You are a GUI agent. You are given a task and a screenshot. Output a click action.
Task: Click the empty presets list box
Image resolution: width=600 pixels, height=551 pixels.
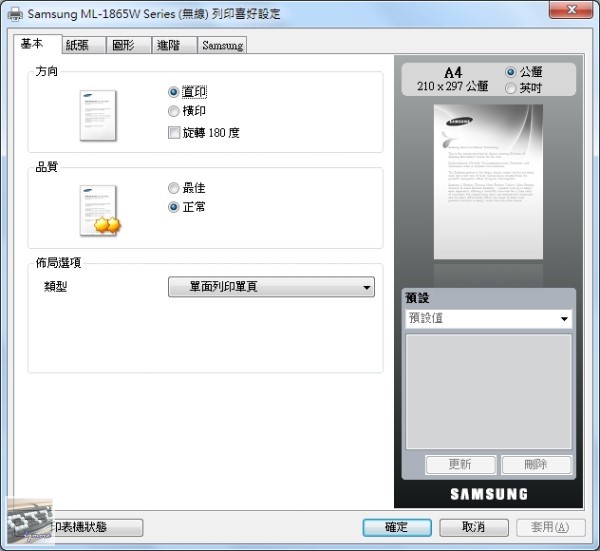(488, 391)
